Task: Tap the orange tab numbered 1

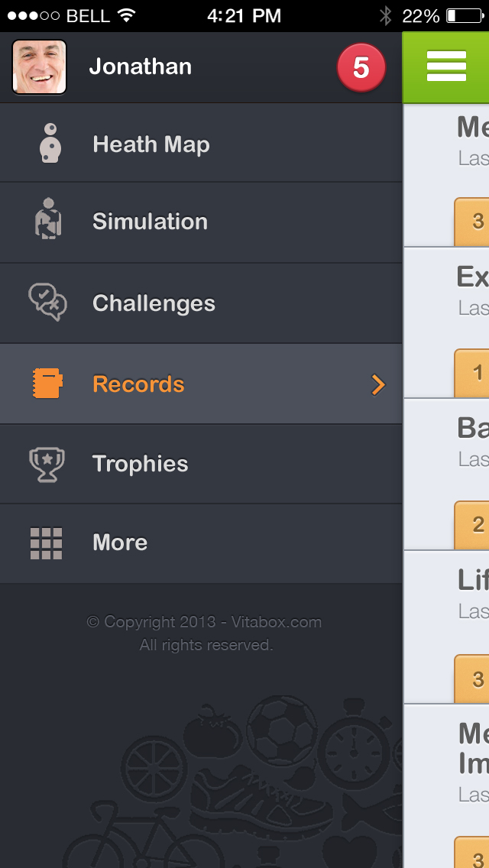Action: (x=474, y=374)
